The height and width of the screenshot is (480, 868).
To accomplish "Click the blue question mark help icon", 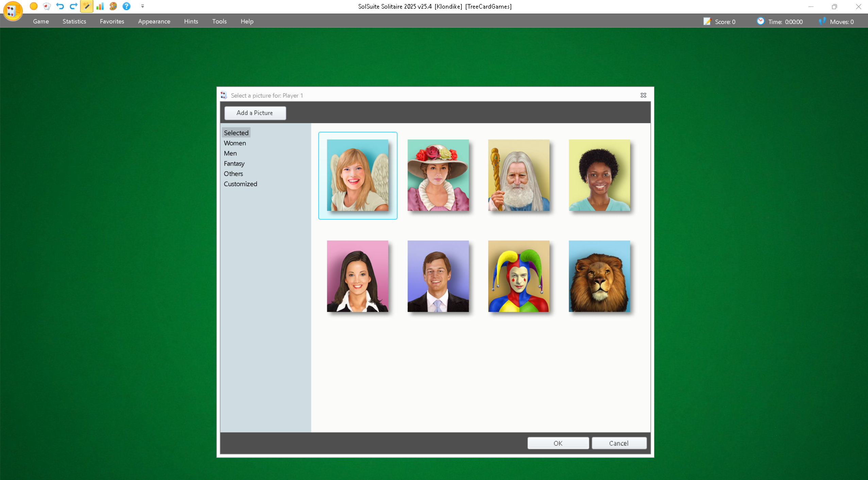I will coord(126,6).
